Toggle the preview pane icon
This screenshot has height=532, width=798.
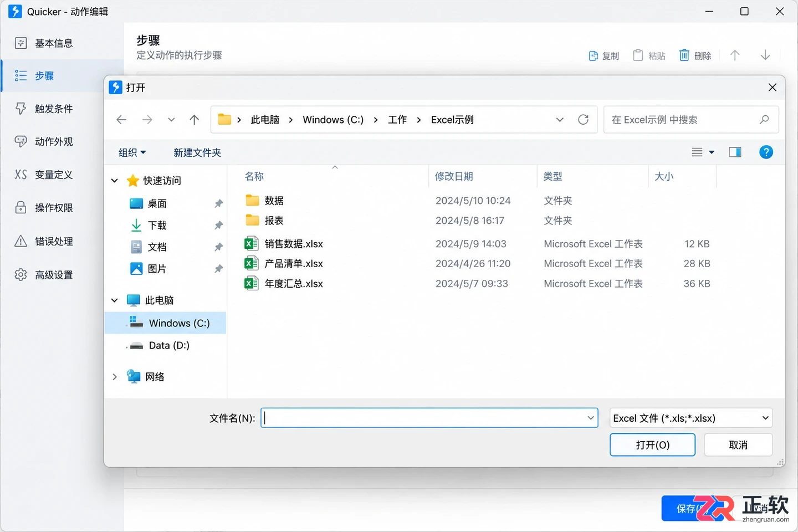tap(735, 152)
